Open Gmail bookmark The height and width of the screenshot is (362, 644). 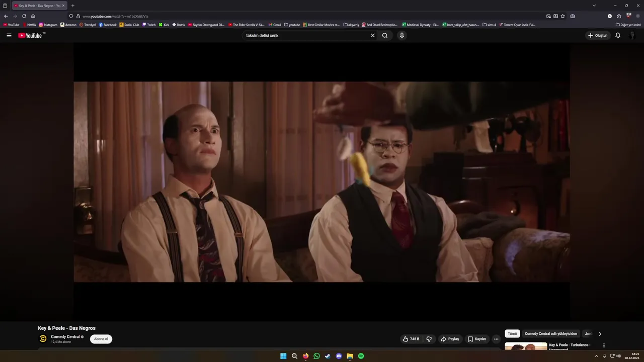(275, 25)
